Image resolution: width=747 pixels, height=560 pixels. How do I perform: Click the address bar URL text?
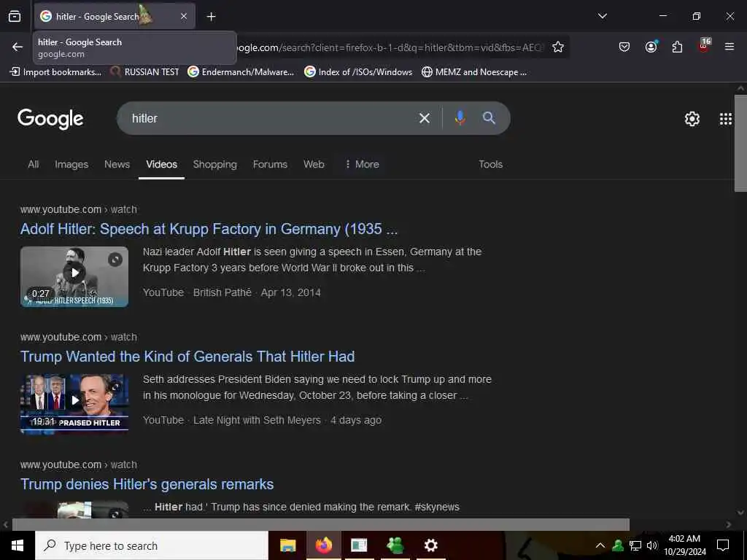tap(390, 47)
